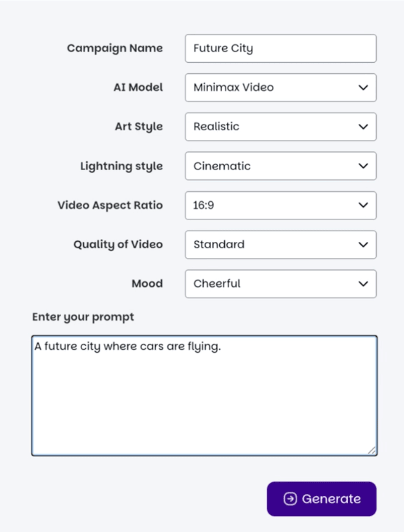Click the Campaign Name label
This screenshot has height=532, width=404.
tap(115, 48)
